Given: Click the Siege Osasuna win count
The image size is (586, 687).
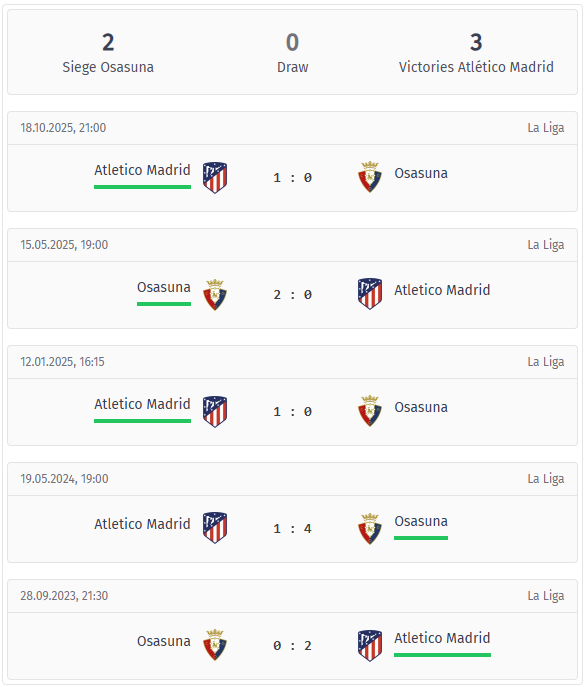Looking at the screenshot, I should [108, 42].
